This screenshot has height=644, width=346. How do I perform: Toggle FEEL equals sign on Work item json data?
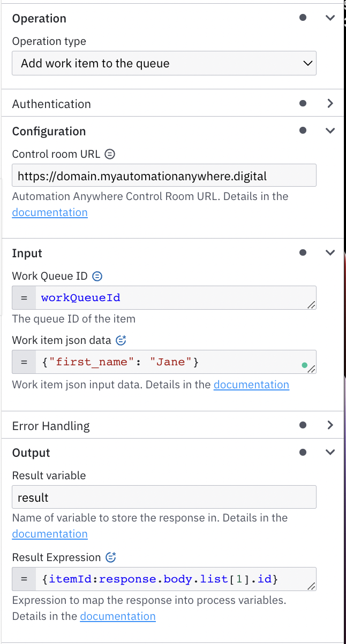point(24,362)
